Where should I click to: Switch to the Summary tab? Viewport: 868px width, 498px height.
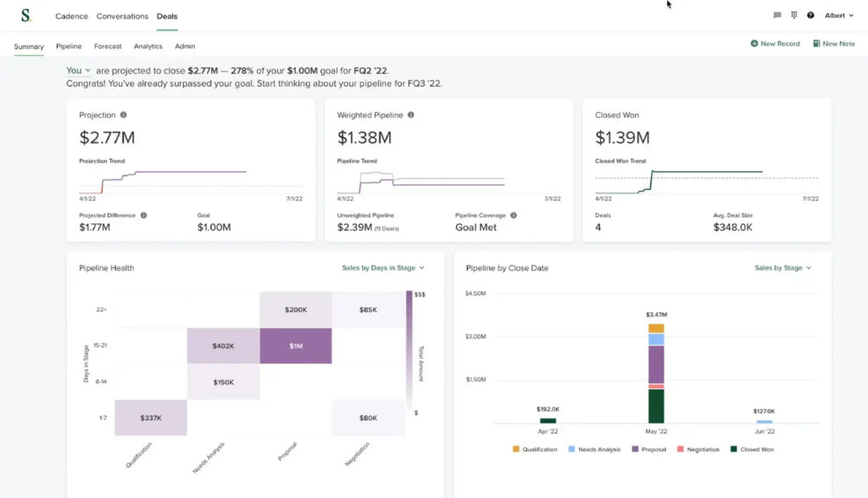[29, 47]
